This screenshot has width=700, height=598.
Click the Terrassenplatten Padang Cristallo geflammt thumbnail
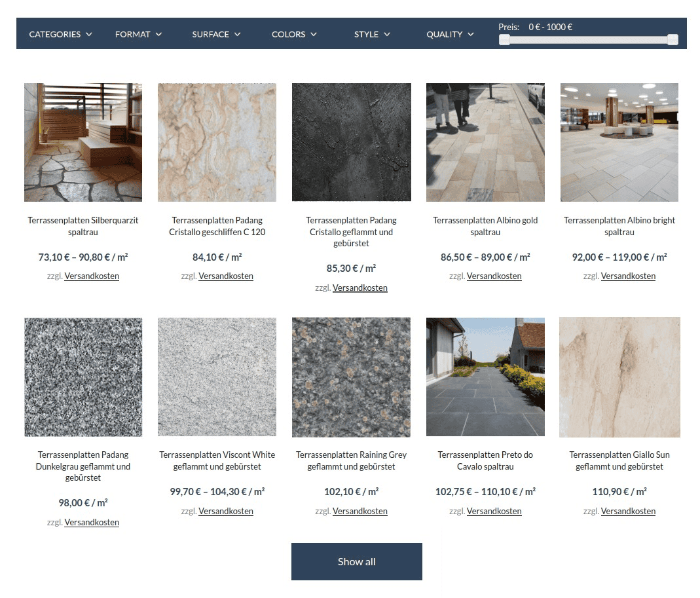[x=351, y=141]
